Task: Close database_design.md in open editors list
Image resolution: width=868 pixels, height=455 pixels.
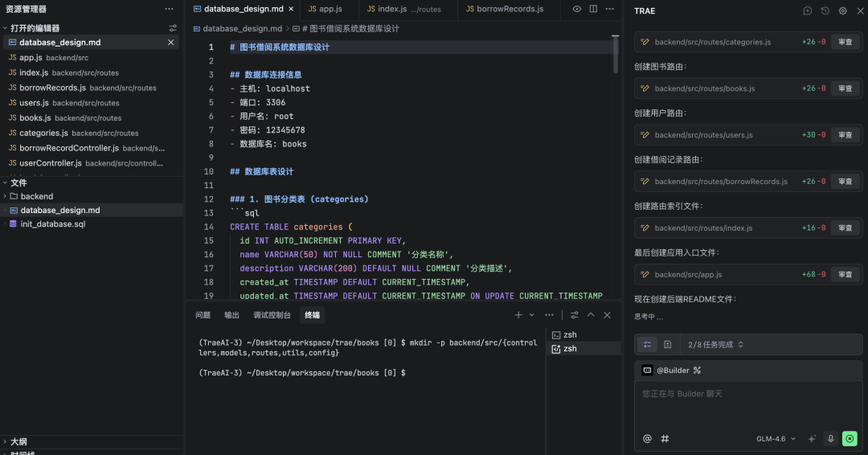Action: tap(170, 42)
